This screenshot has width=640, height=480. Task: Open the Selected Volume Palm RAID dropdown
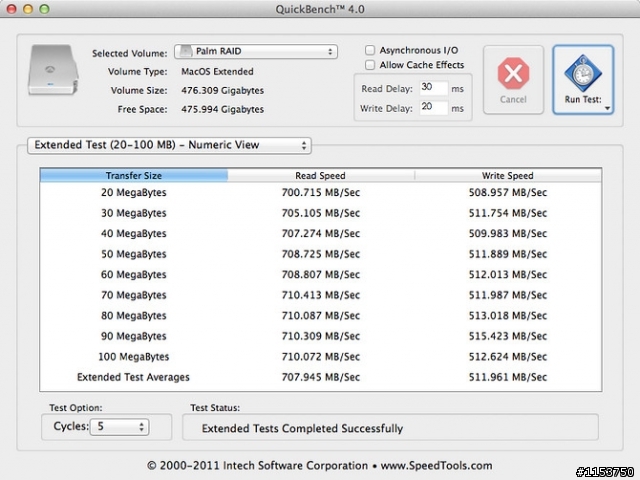256,51
